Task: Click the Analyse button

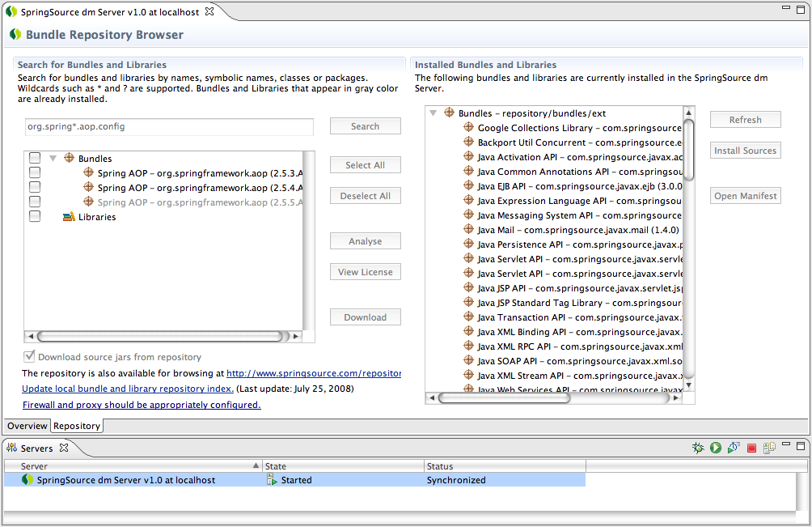Action: tap(365, 241)
